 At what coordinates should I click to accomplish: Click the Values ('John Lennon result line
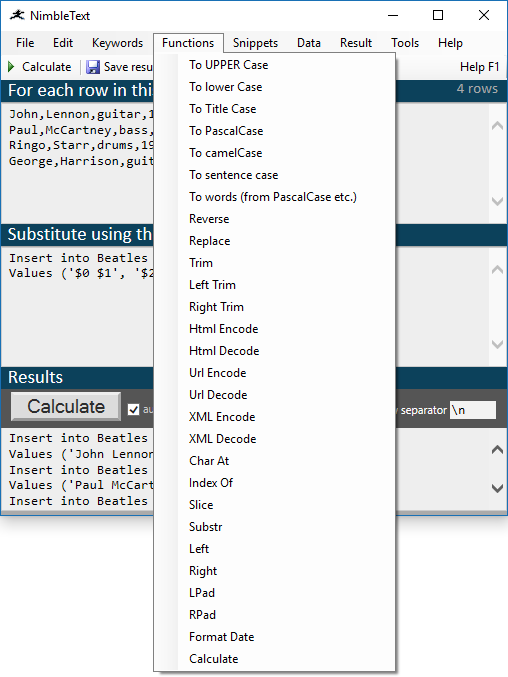point(81,454)
